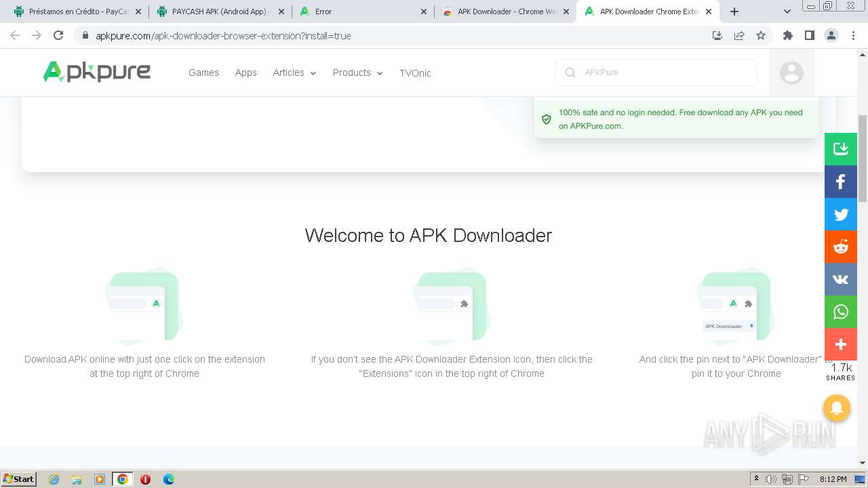Expand the Articles dropdown menu
868x488 pixels.
pyautogui.click(x=295, y=73)
